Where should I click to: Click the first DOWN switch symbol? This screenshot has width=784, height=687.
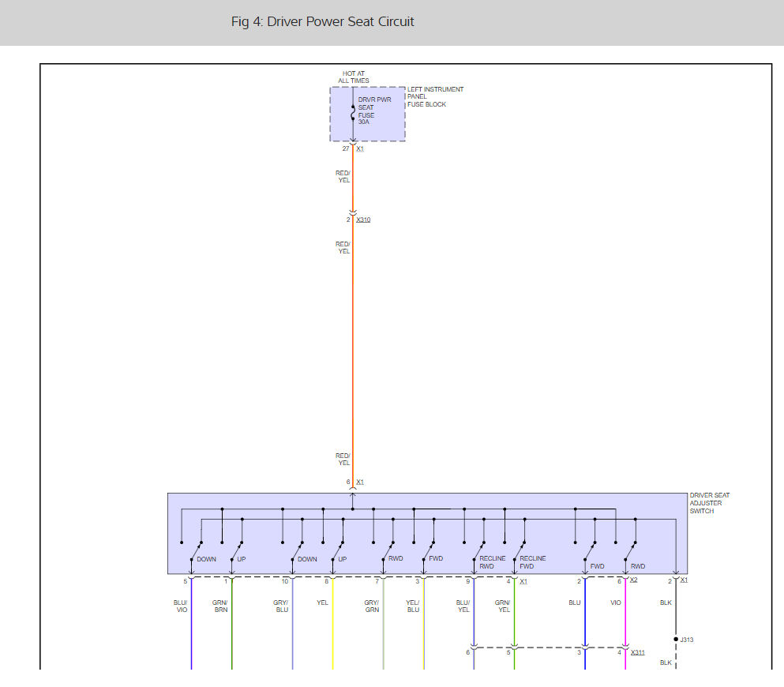coord(196,551)
